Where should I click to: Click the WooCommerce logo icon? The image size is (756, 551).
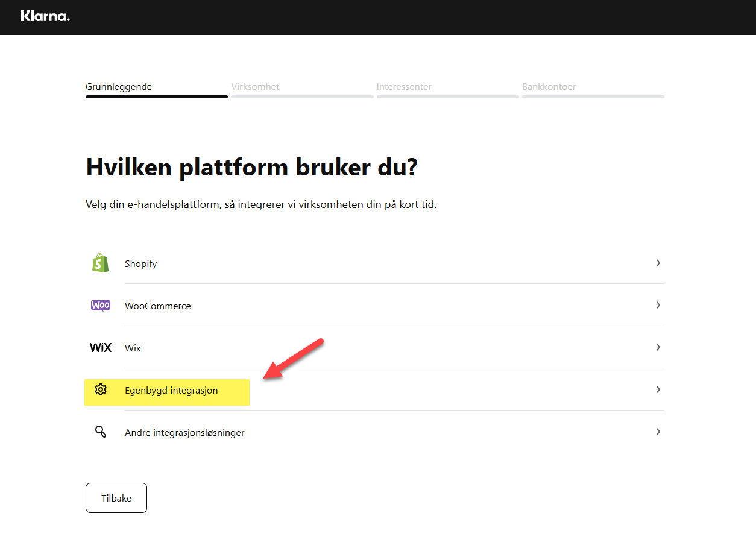(x=101, y=306)
